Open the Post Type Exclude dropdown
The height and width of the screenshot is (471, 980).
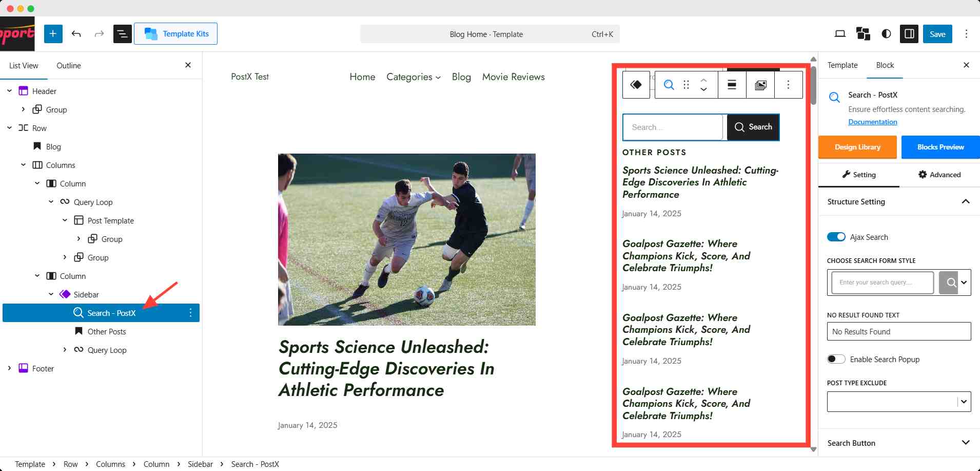[x=964, y=402]
